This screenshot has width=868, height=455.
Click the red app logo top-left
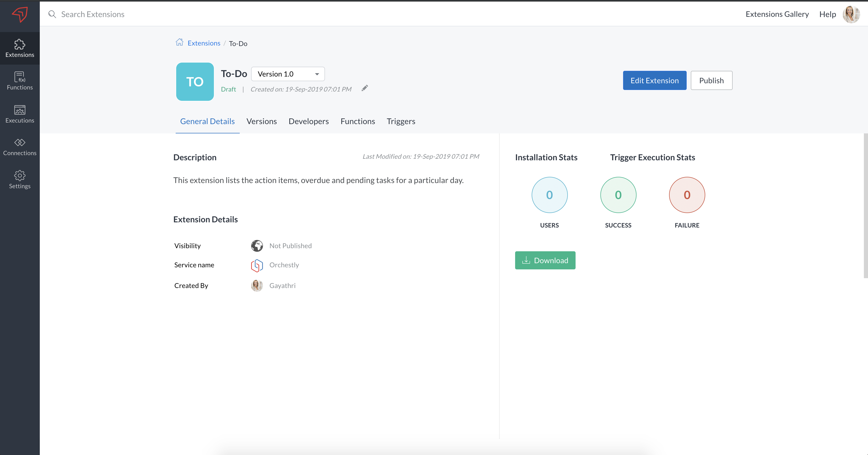tap(20, 14)
